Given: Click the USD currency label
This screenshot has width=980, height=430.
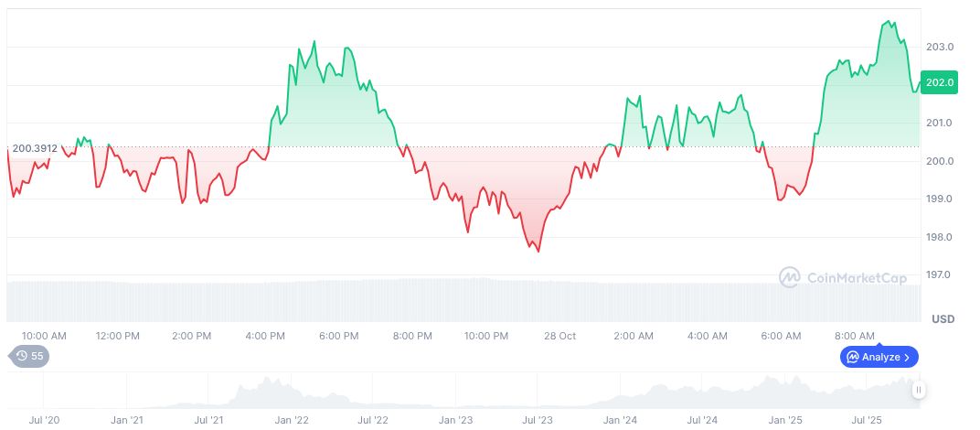Looking at the screenshot, I should [943, 319].
